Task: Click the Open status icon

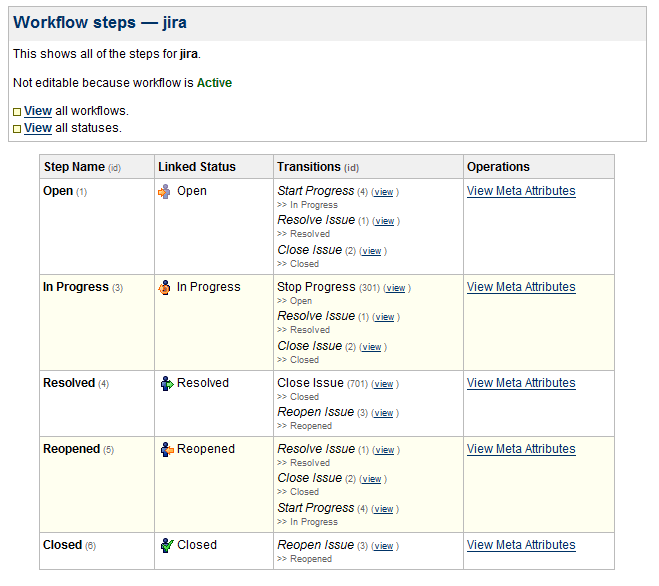Action: [164, 192]
